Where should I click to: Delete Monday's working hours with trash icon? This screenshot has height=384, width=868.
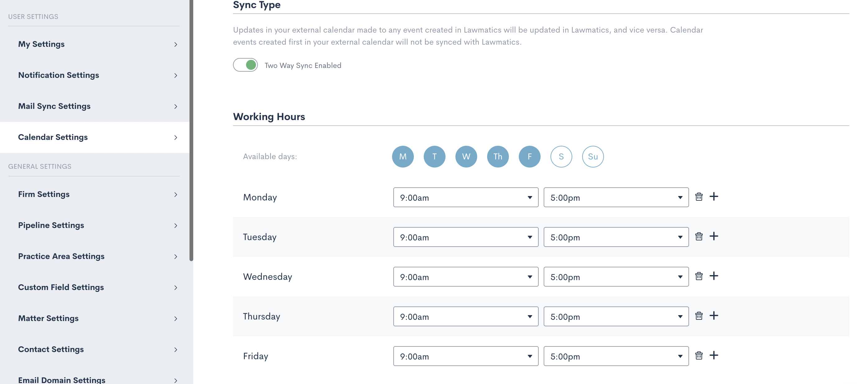click(699, 197)
